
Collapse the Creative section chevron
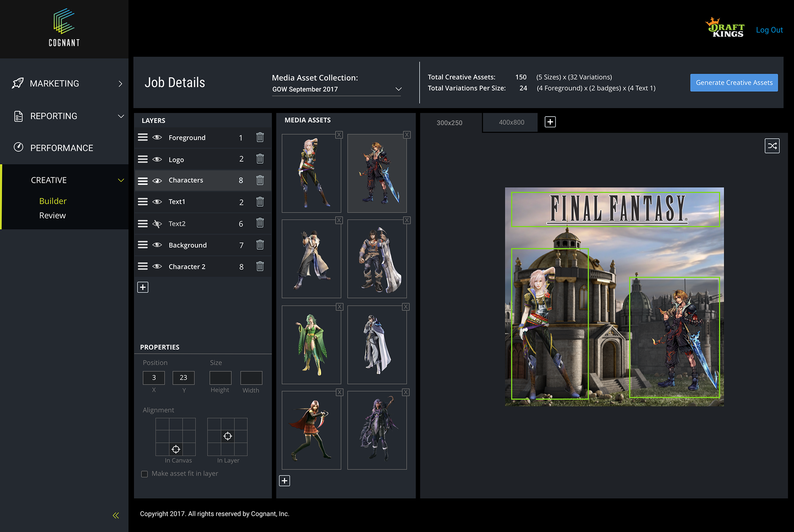pyautogui.click(x=121, y=180)
